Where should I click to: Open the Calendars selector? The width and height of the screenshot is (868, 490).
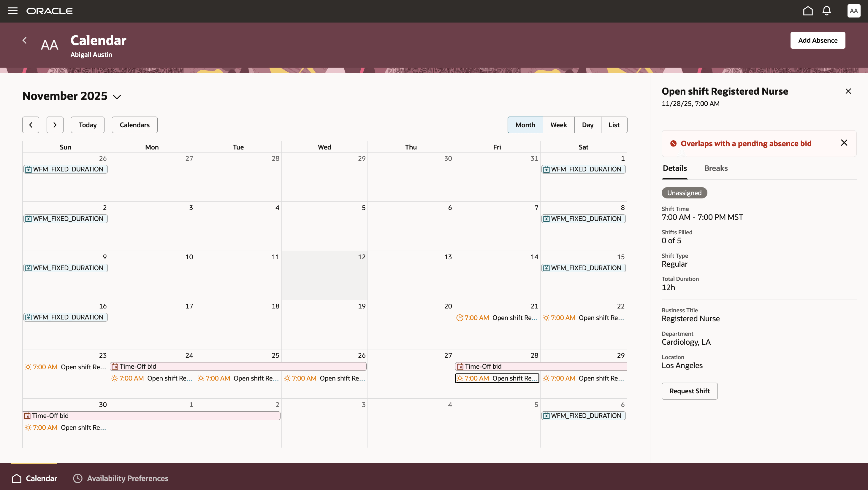(x=134, y=125)
